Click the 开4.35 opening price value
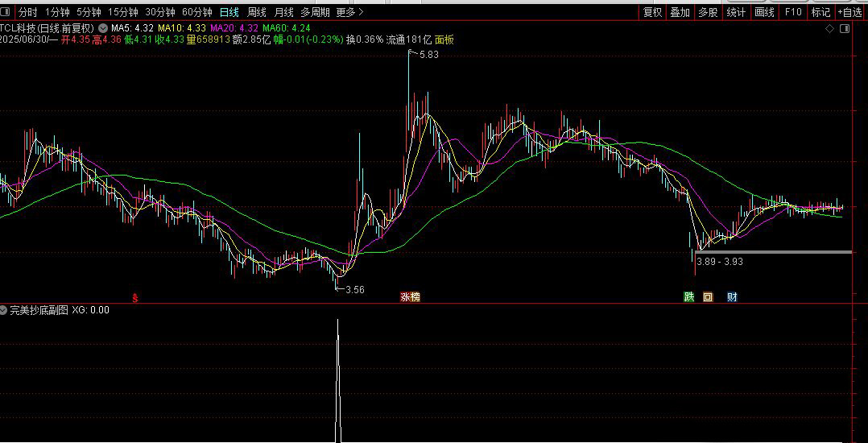 pos(76,39)
